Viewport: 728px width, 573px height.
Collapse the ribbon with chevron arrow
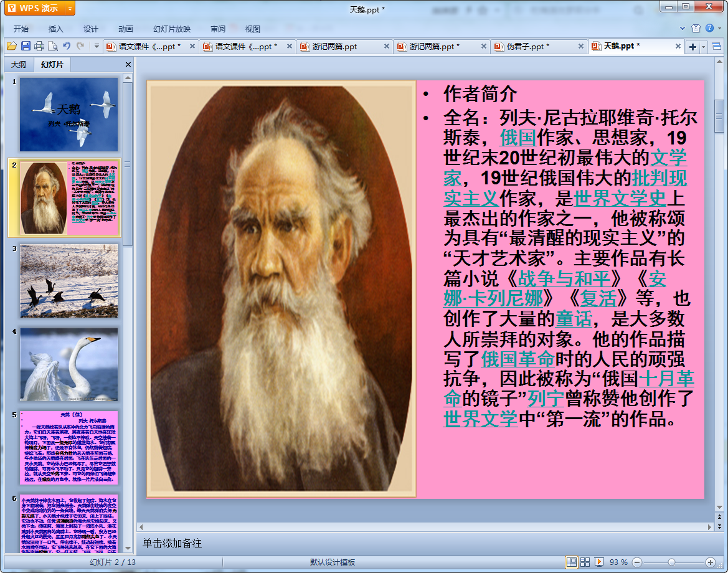tap(683, 28)
